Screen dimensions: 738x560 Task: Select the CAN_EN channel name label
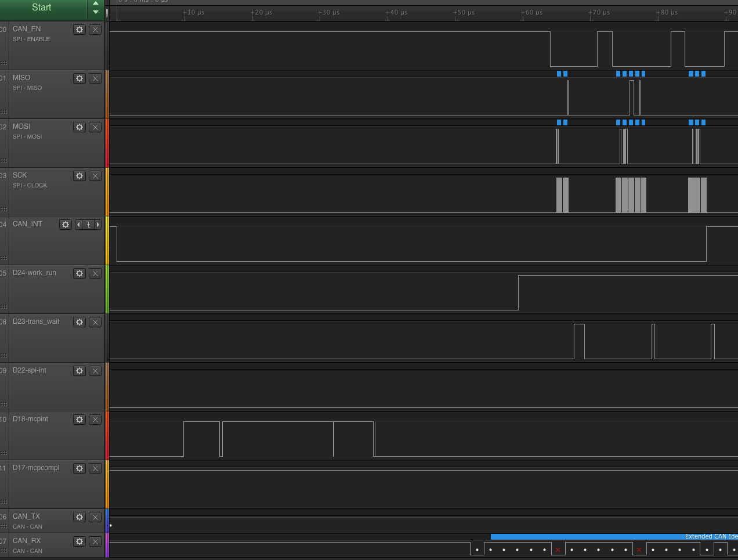27,29
